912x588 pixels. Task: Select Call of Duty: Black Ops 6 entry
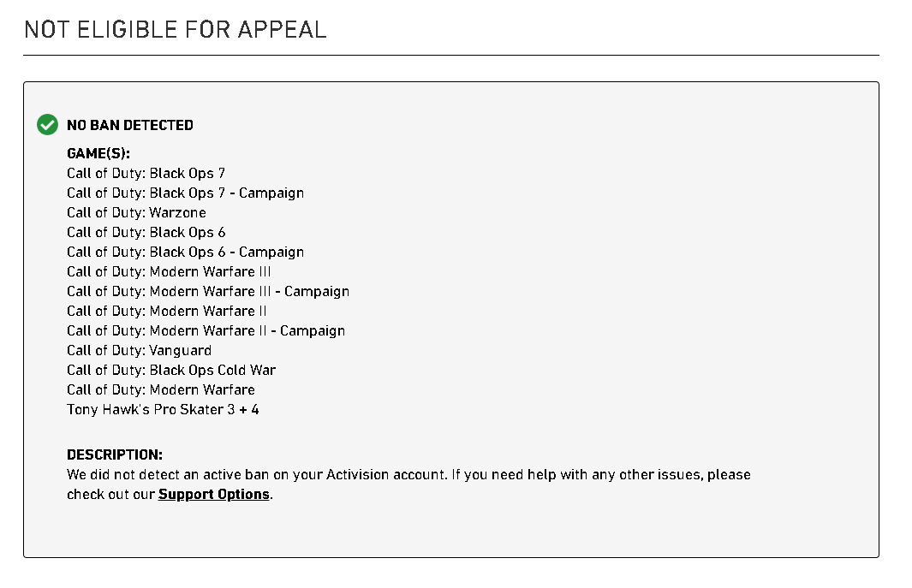tap(146, 233)
